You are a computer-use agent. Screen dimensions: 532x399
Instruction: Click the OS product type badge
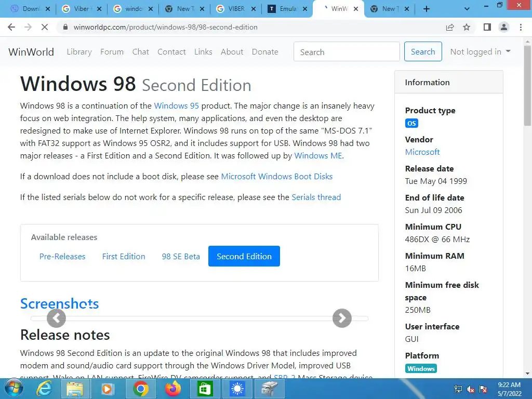pyautogui.click(x=411, y=123)
